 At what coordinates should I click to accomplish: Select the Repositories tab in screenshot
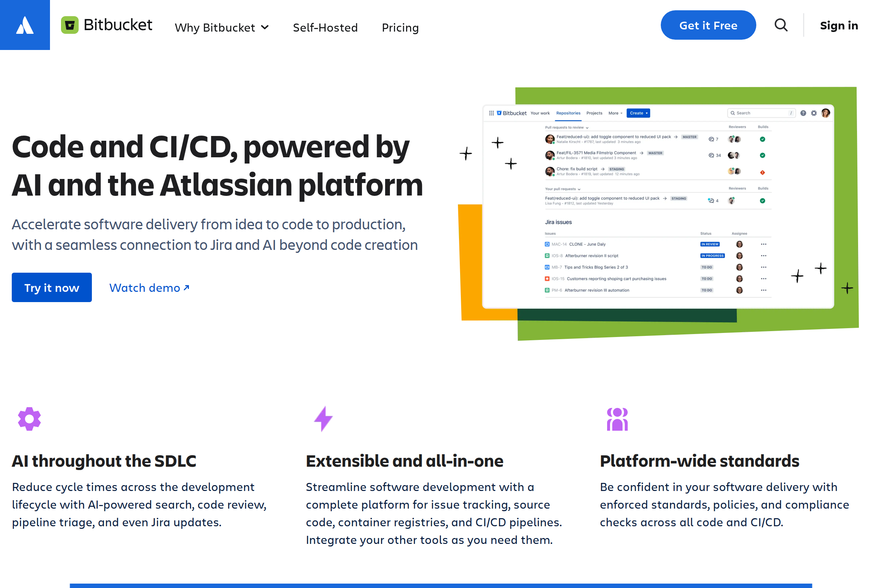point(568,113)
